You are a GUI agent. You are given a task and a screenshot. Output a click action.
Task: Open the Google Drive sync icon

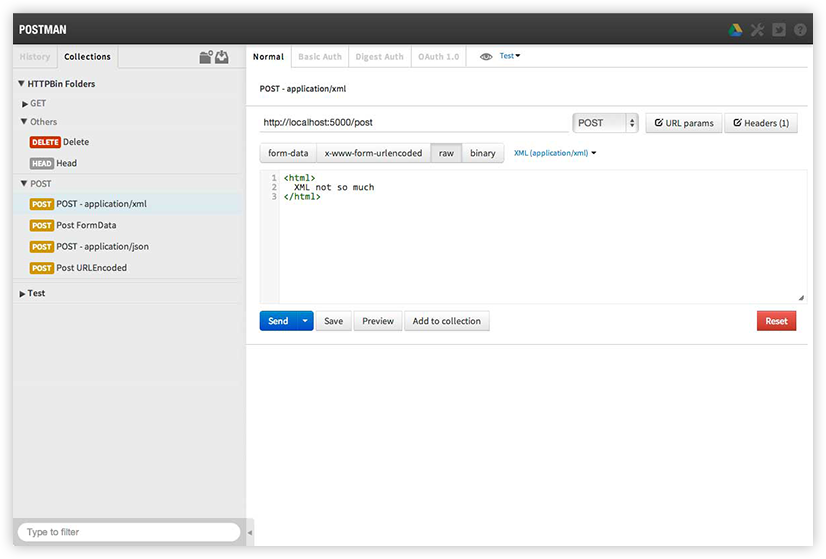coord(735,30)
